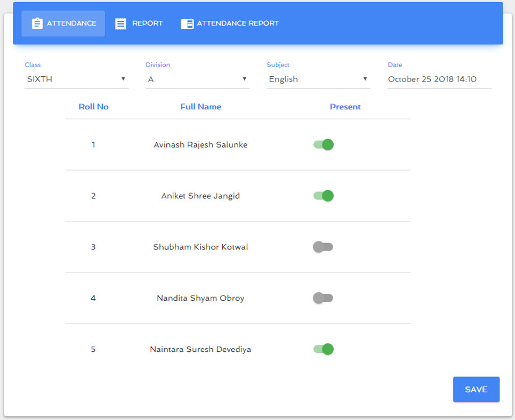Click the receipt icon beside REPORT
The height and width of the screenshot is (420, 515).
click(121, 24)
